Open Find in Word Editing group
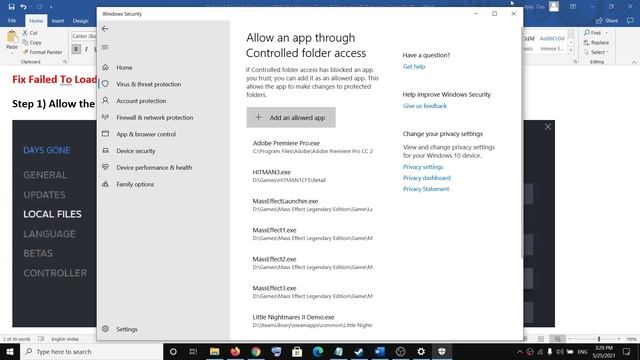Screen dimensions: 640x360 (593, 33)
